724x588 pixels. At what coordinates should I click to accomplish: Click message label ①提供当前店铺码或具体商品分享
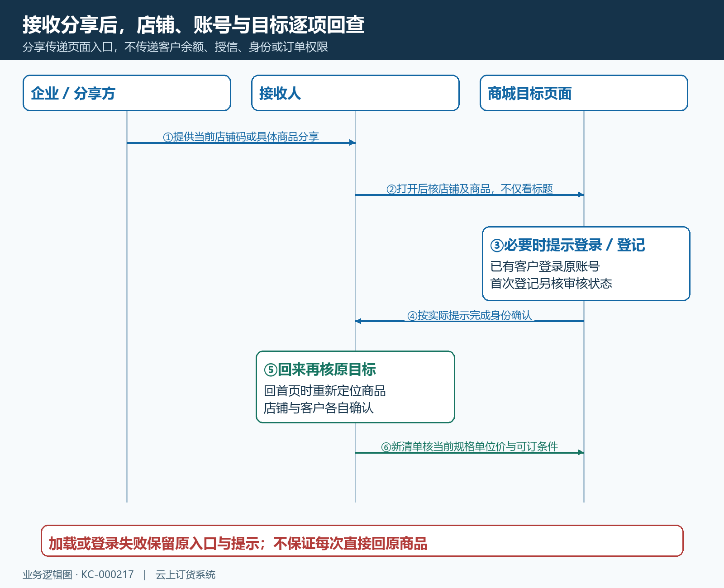click(241, 137)
